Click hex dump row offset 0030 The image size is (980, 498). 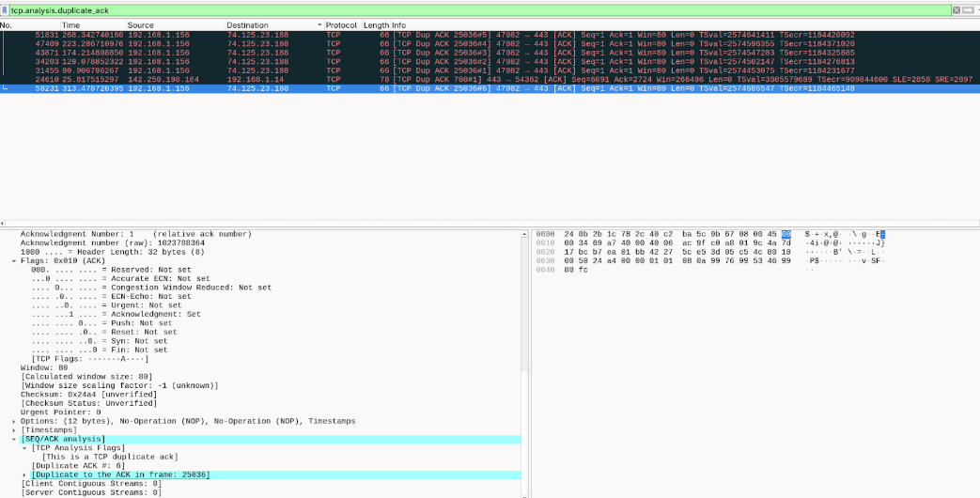coord(545,261)
